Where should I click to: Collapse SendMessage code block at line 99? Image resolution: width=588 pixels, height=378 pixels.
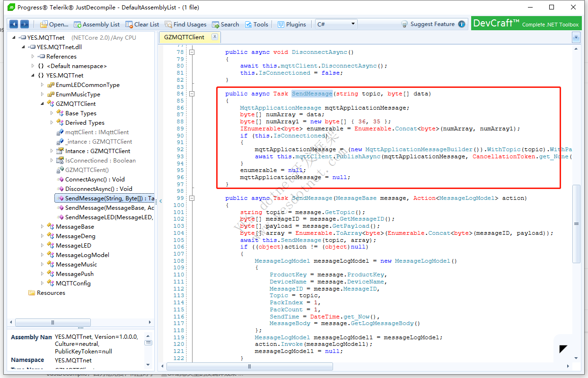pyautogui.click(x=192, y=198)
